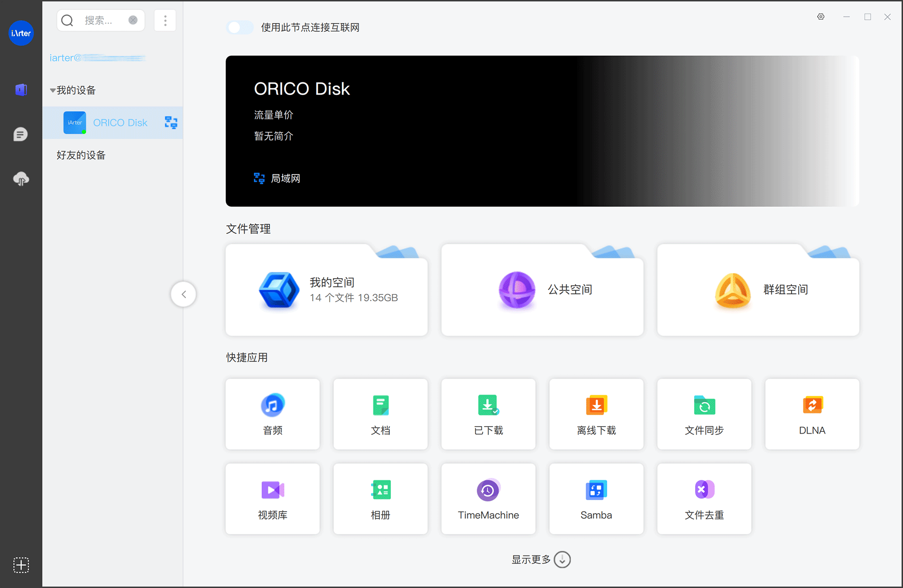Click the ORICO Disk banner title
The image size is (903, 588).
pos(302,88)
